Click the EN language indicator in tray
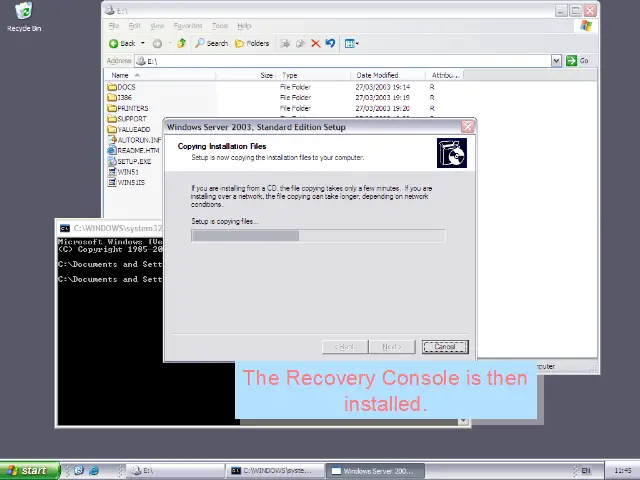This screenshot has height=480, width=640. click(586, 471)
